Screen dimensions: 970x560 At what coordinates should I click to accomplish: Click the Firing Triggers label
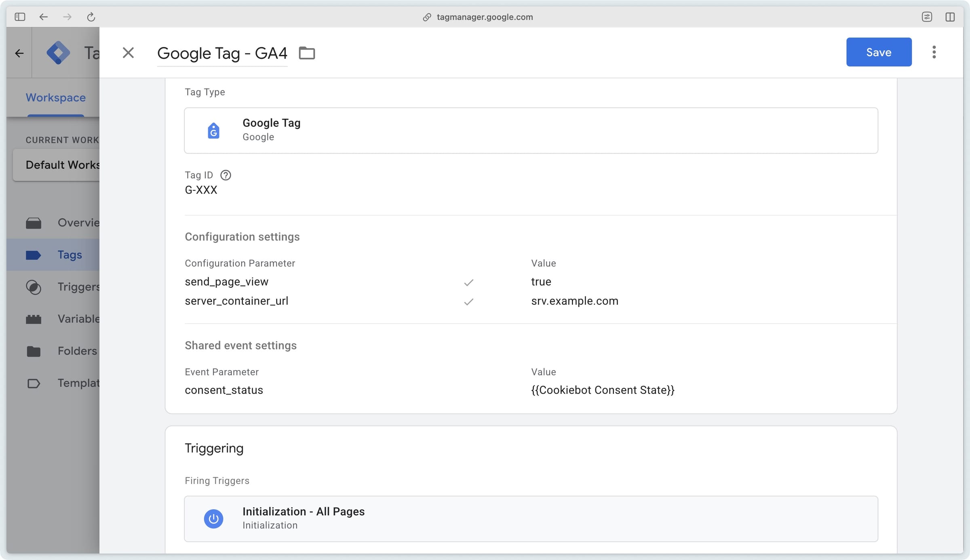click(x=217, y=481)
